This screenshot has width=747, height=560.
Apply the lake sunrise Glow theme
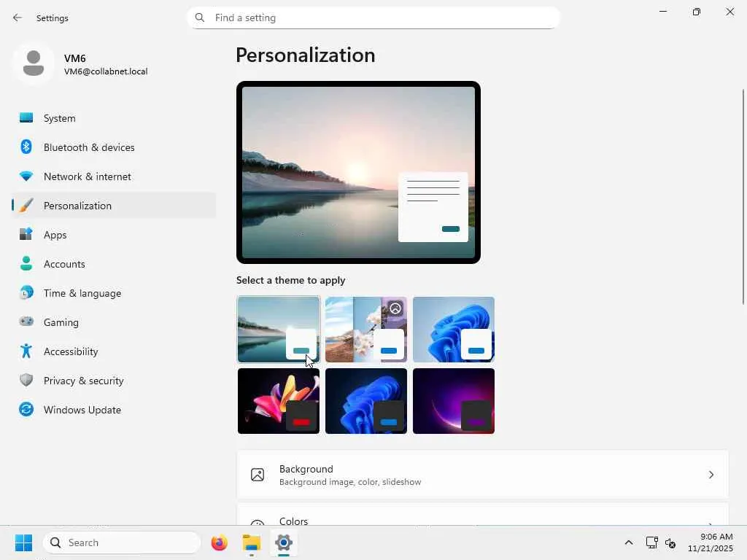[x=279, y=330]
